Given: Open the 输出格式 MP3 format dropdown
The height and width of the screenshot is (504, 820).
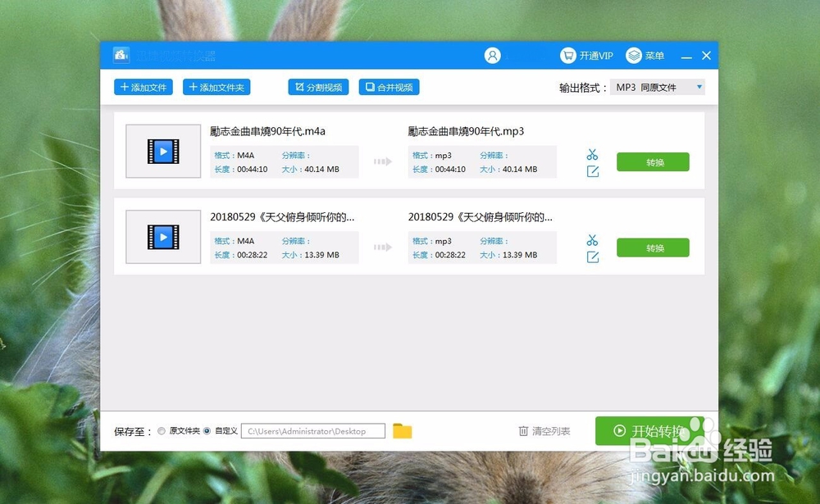Looking at the screenshot, I should click(652, 86).
